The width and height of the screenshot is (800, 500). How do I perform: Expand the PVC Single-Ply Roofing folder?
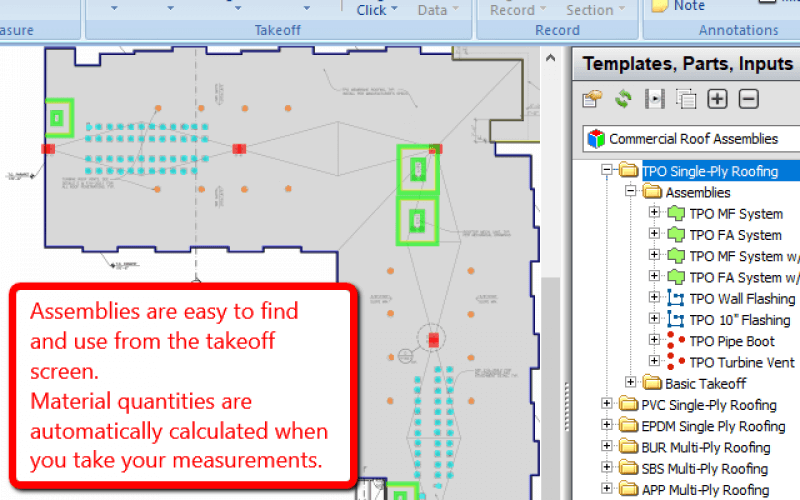point(606,405)
